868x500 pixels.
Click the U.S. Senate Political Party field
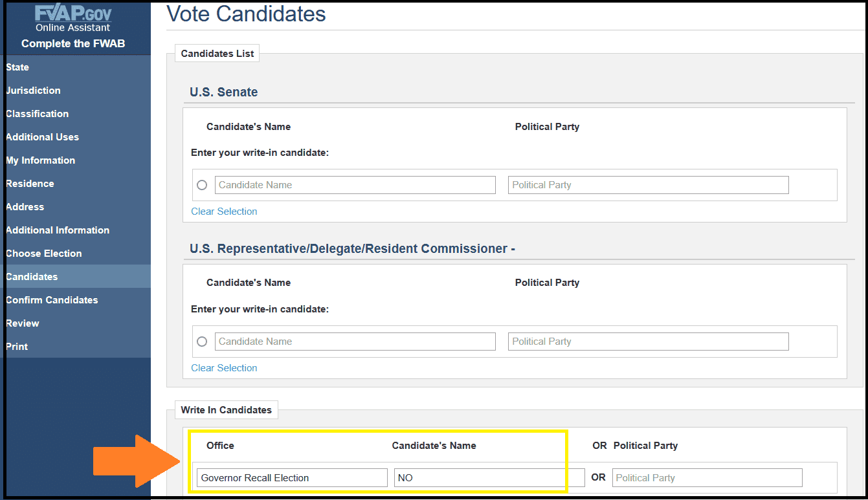pyautogui.click(x=649, y=185)
